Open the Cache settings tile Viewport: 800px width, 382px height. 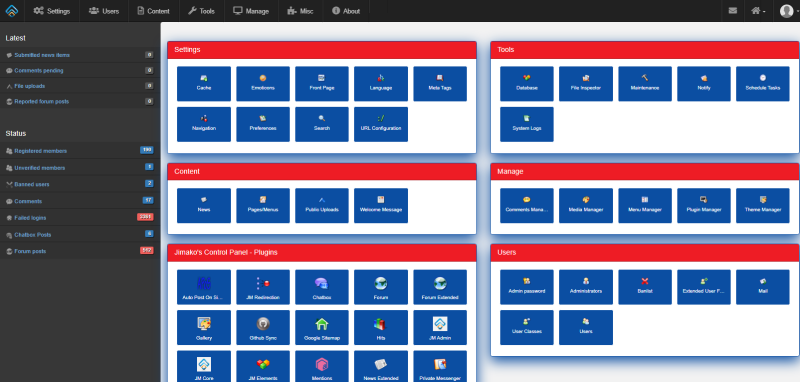(204, 84)
